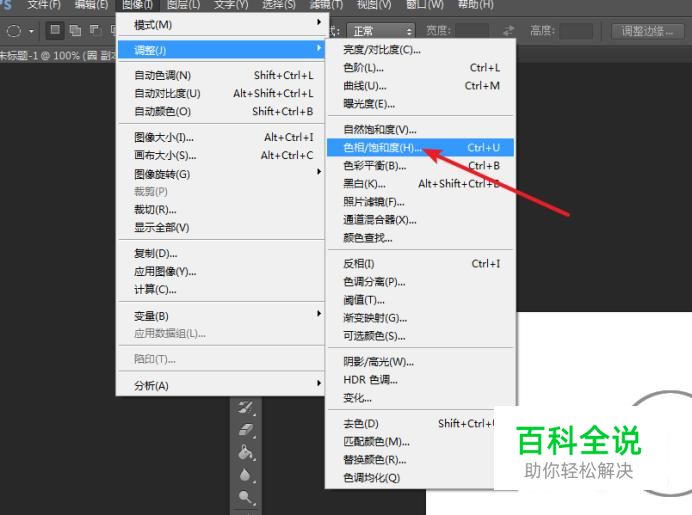Viewport: 692px width, 515px height.
Task: Choose HDR 色调...
Action: coord(420,380)
